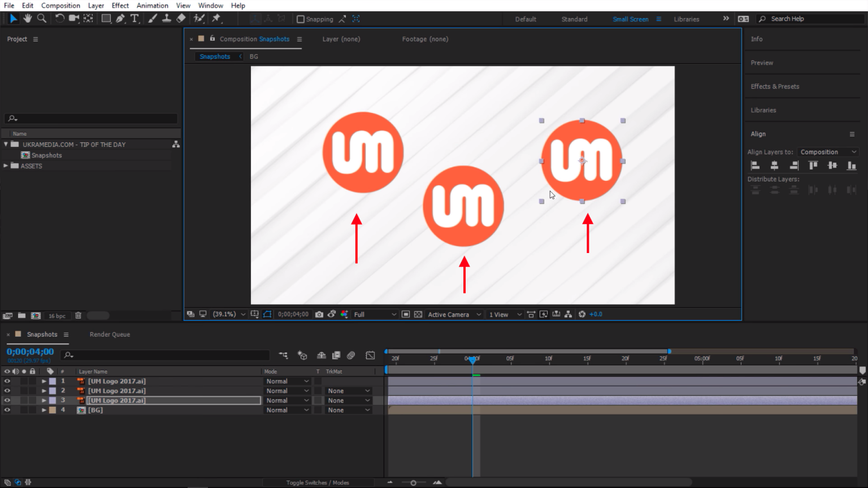
Task: Select the Pen tool
Action: pyautogui.click(x=120, y=19)
